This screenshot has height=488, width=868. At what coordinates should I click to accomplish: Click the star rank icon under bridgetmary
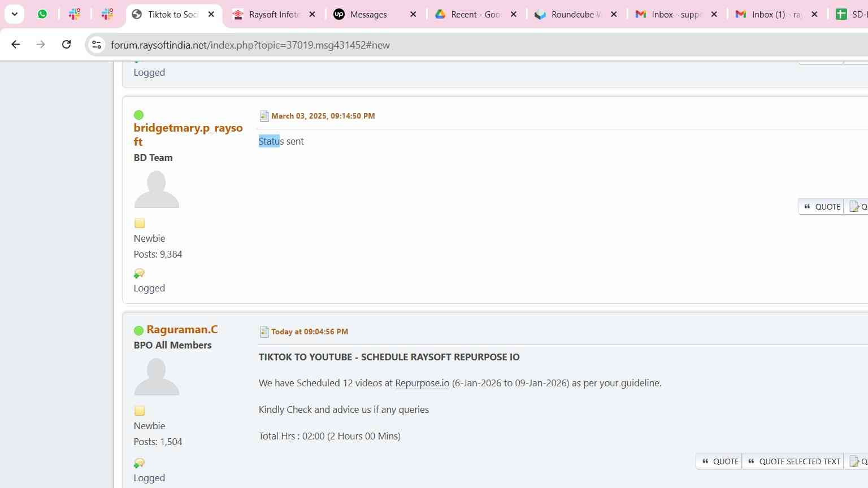click(x=140, y=223)
